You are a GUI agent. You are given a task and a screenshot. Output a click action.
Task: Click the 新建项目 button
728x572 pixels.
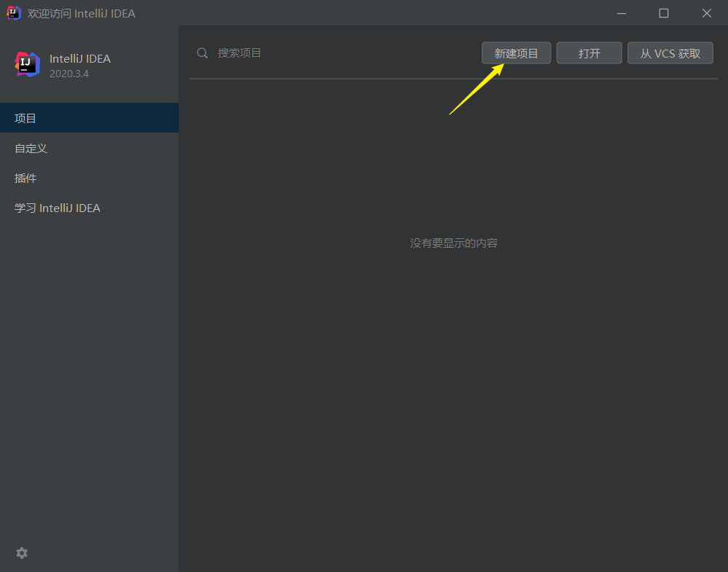(x=516, y=52)
